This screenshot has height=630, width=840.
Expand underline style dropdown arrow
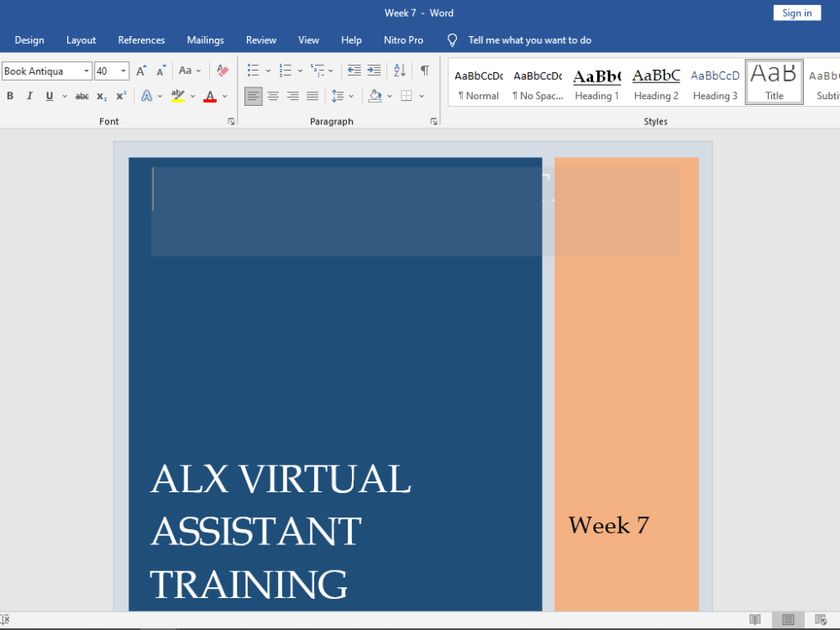[x=65, y=97]
